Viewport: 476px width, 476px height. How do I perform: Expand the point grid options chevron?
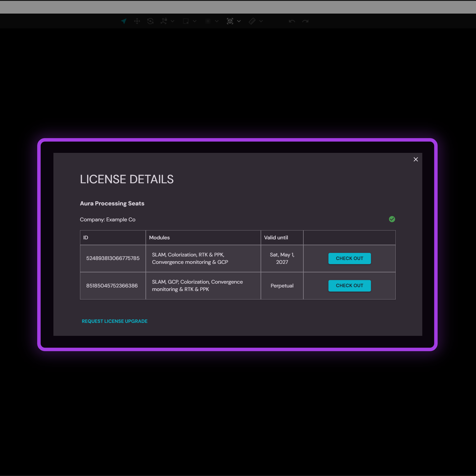pyautogui.click(x=217, y=21)
